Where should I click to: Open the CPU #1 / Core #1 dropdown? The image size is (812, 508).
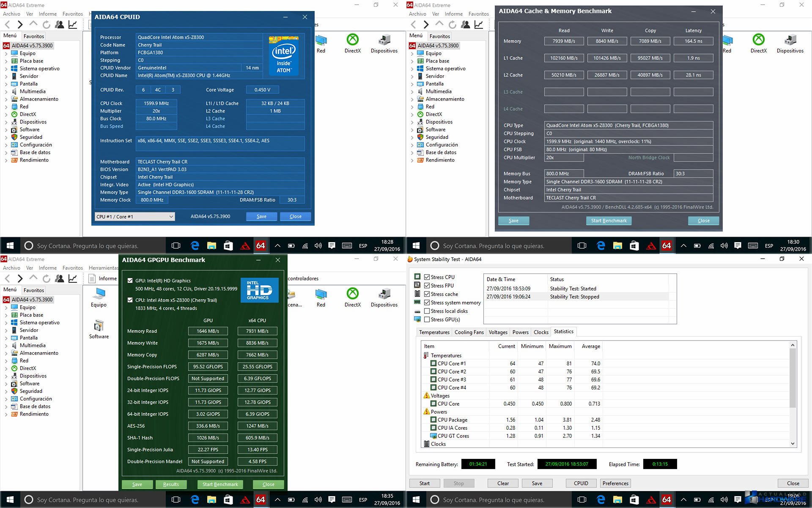click(134, 217)
